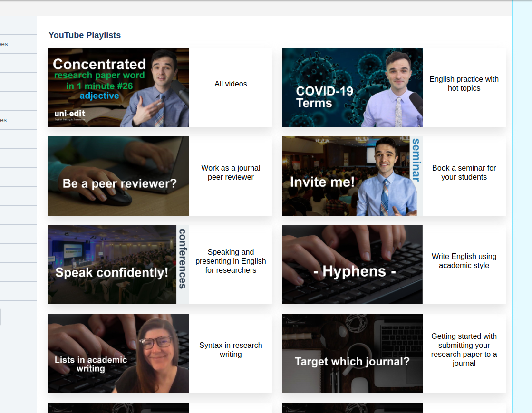Open the Concentrated research paper word thumbnail
Image resolution: width=532 pixels, height=413 pixels.
pos(119,87)
